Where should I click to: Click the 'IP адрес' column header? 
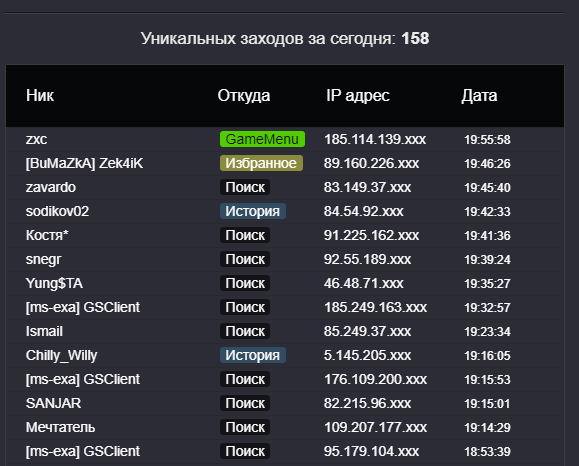tap(357, 96)
